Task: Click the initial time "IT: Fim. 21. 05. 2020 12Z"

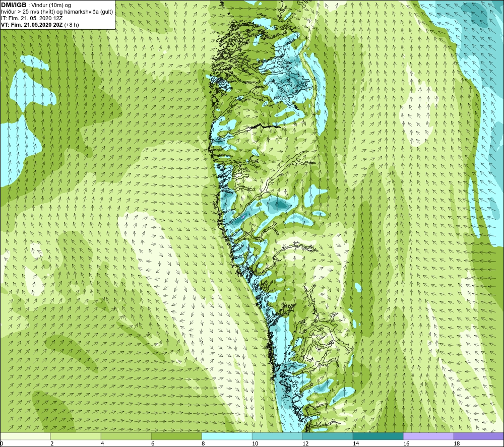Action: tap(31, 18)
